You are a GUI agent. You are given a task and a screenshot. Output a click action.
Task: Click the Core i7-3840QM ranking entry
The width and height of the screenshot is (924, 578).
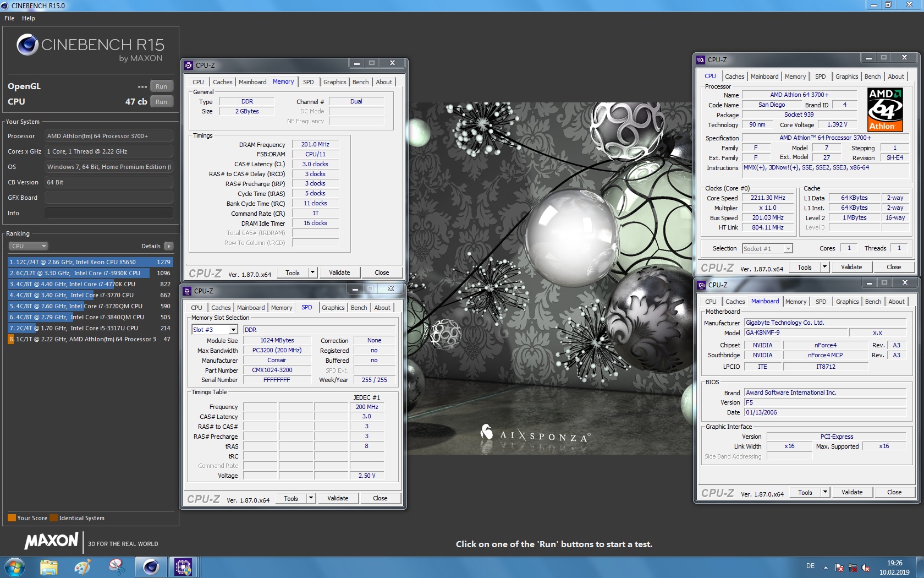90,317
